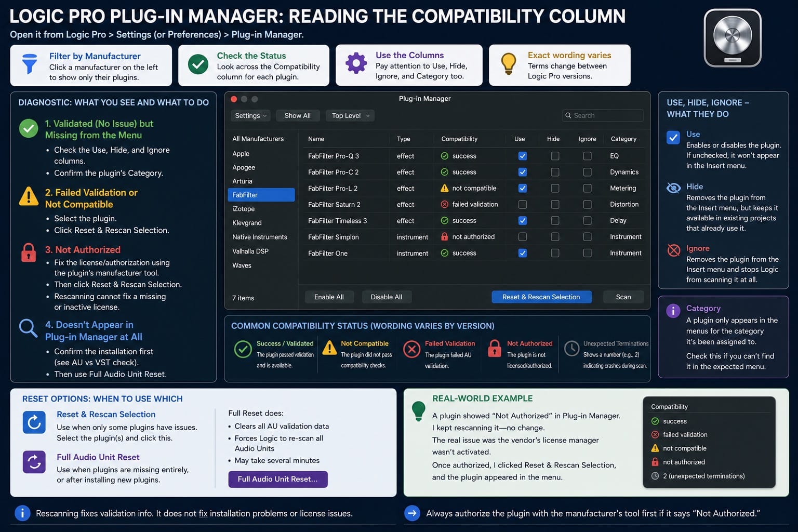This screenshot has height=532, width=798.
Task: Check Hide for FabFilter Pro-L 2
Action: [x=555, y=188]
